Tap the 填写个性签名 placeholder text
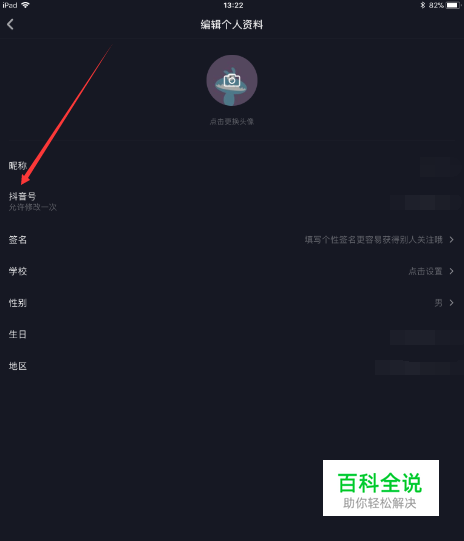This screenshot has width=464, height=541. (x=374, y=240)
